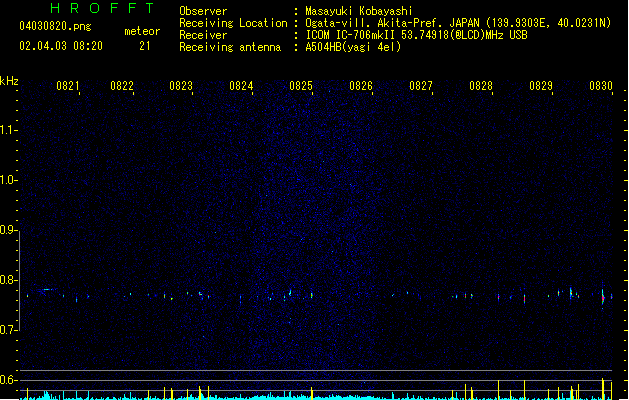This screenshot has height=400, width=629.
Task: Click the 'meteor' label
Action: 142,31
